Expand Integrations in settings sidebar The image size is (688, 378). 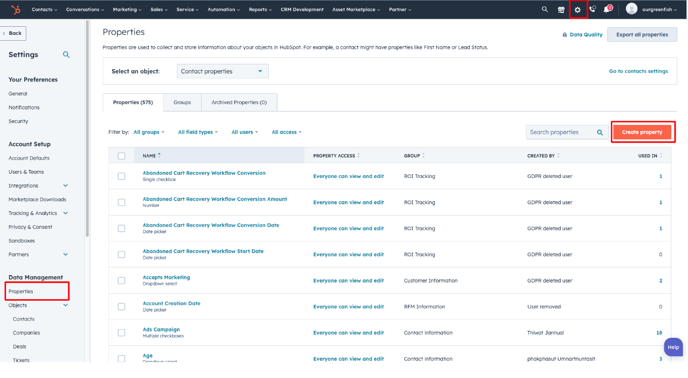click(x=65, y=186)
